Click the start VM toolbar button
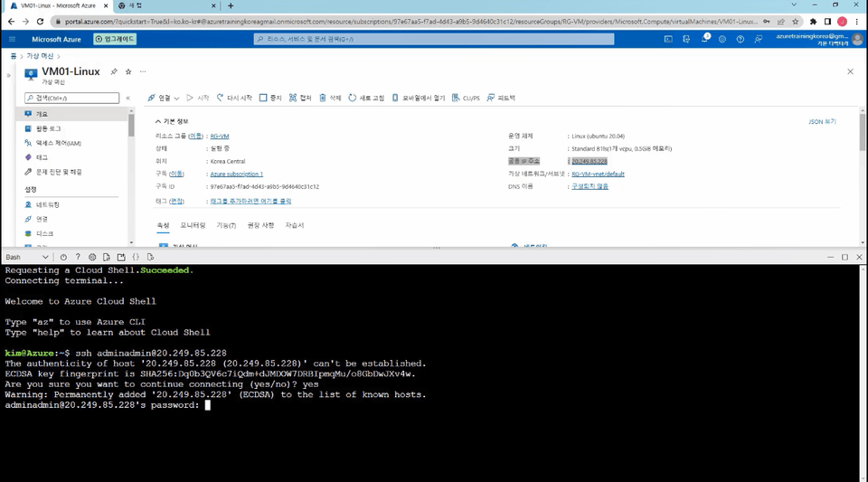 (198, 98)
